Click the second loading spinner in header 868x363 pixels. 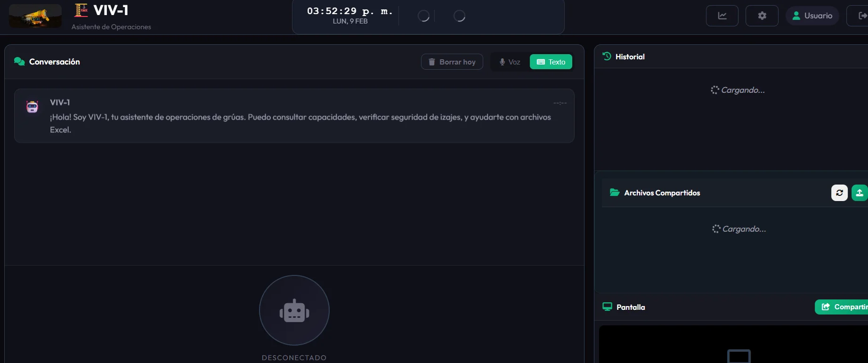(x=459, y=16)
